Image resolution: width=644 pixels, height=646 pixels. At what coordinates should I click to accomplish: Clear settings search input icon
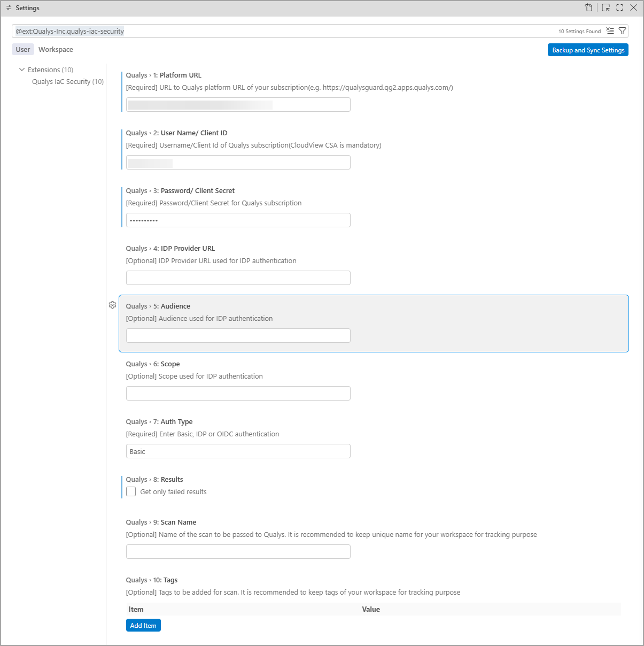click(x=610, y=31)
